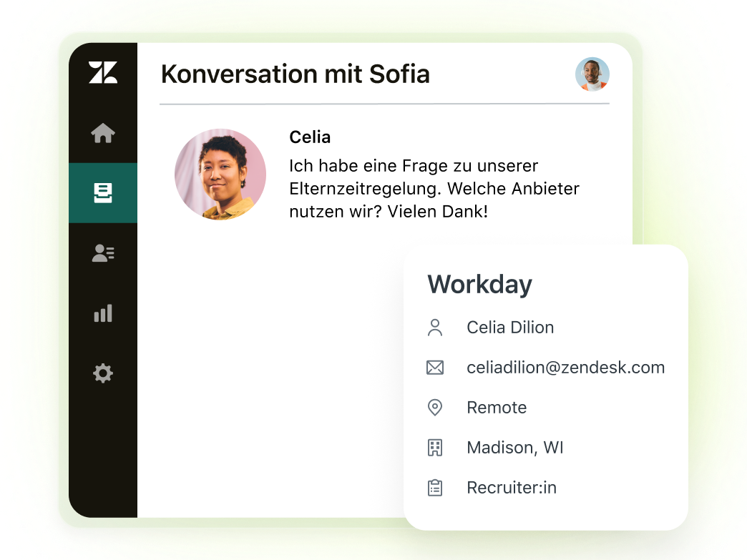747x560 pixels.
Task: Click clipboard icon beside Recruiter:in
Action: pos(435,488)
